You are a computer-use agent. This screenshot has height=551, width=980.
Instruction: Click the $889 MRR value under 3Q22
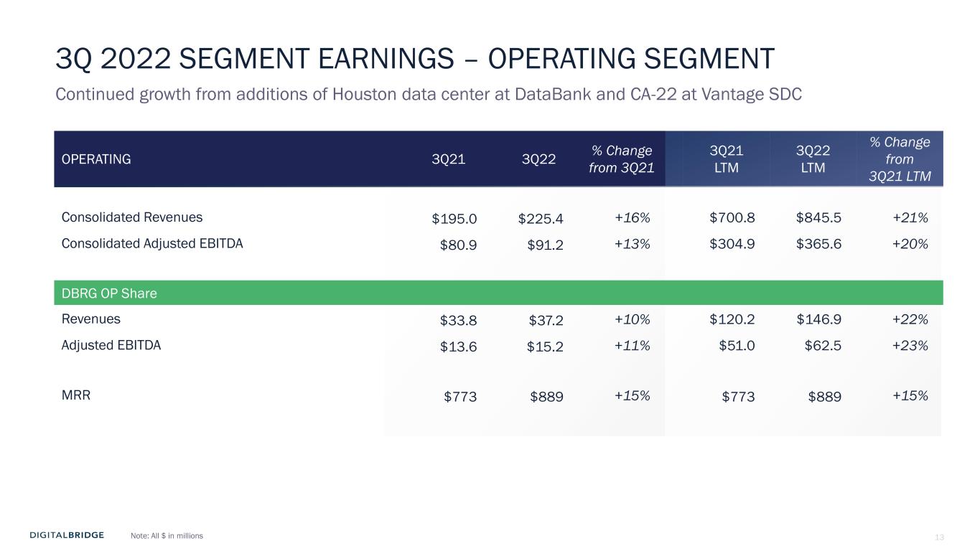pyautogui.click(x=546, y=396)
